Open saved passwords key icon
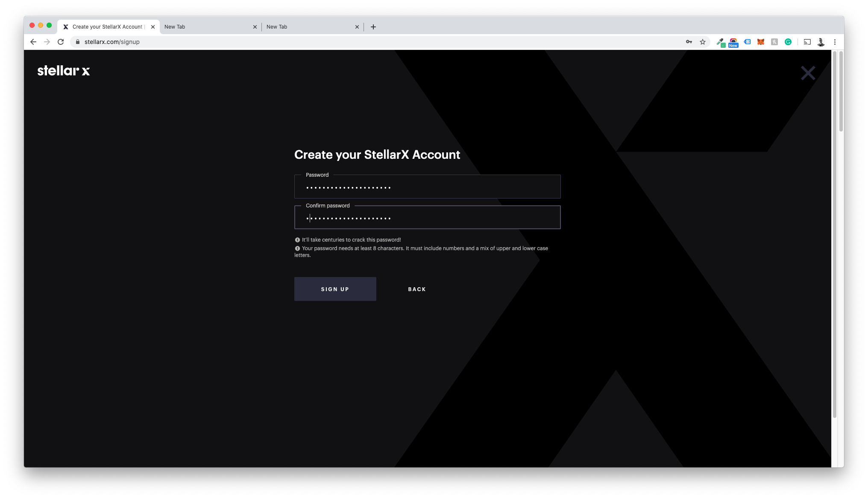The image size is (868, 499). [x=689, y=42]
